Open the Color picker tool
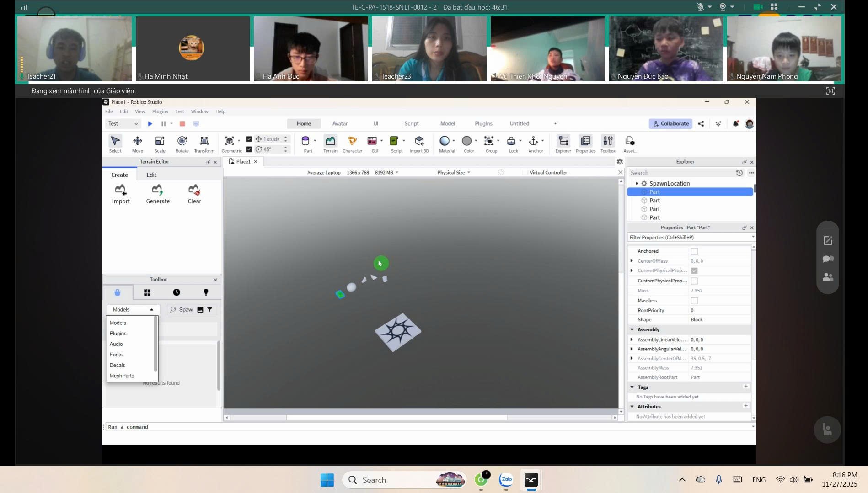This screenshot has width=868, height=493. coord(466,143)
